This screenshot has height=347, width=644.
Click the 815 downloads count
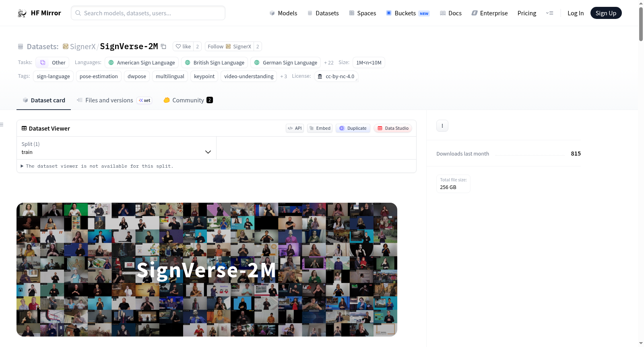point(576,154)
